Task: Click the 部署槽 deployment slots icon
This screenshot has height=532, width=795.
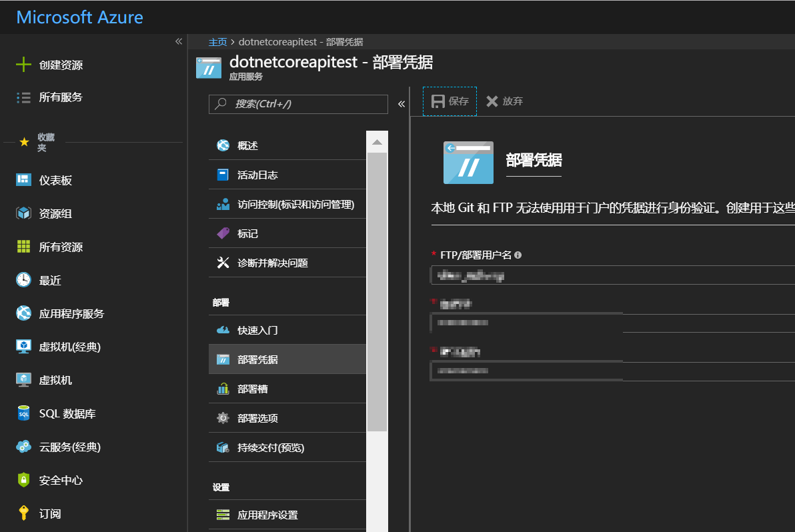Action: pos(223,389)
